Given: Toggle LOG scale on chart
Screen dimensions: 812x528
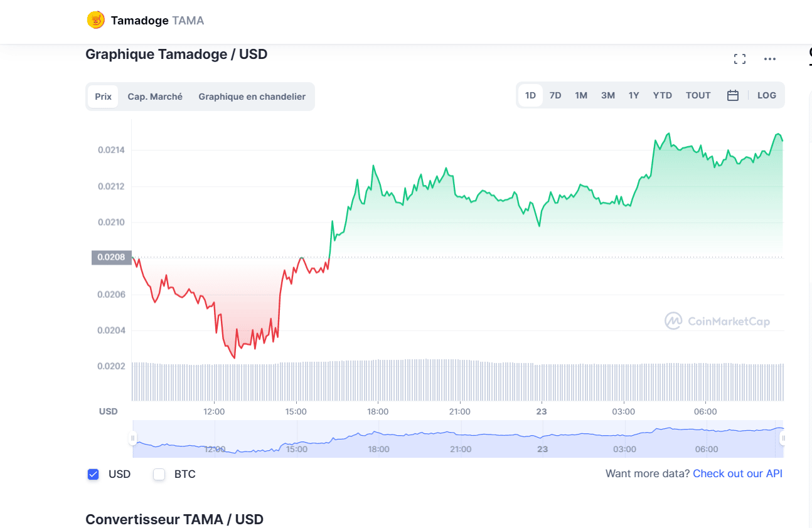Looking at the screenshot, I should pyautogui.click(x=767, y=95).
